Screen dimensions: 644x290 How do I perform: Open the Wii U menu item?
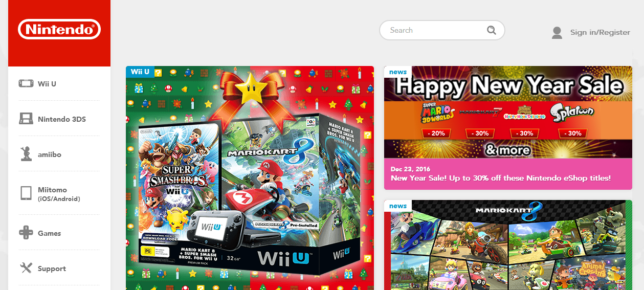[47, 83]
